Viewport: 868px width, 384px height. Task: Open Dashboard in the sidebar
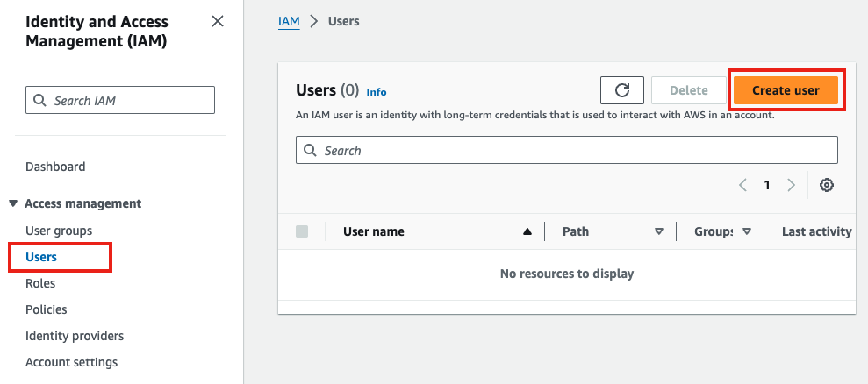click(x=55, y=167)
